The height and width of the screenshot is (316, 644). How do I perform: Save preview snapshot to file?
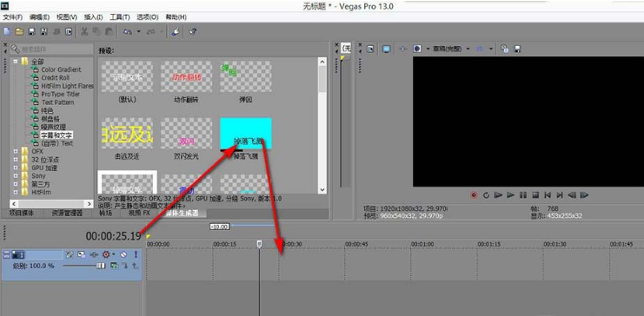(x=517, y=49)
